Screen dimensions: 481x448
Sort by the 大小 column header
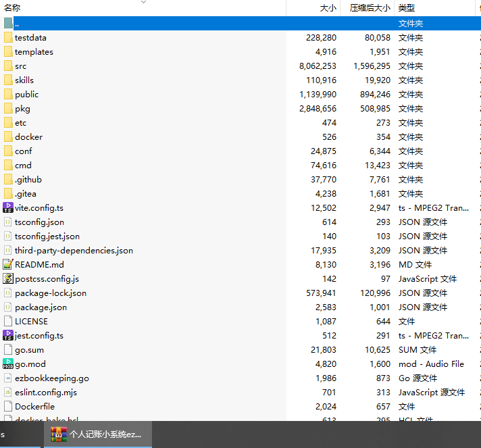327,8
